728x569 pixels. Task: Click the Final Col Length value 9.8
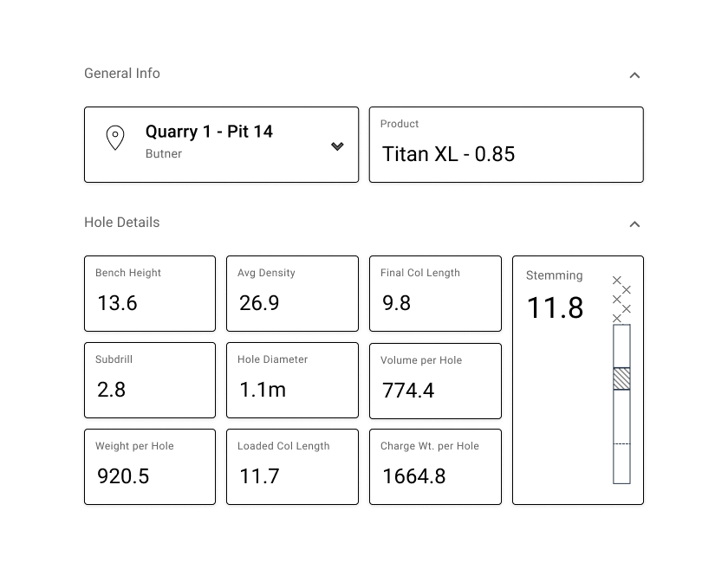click(396, 303)
